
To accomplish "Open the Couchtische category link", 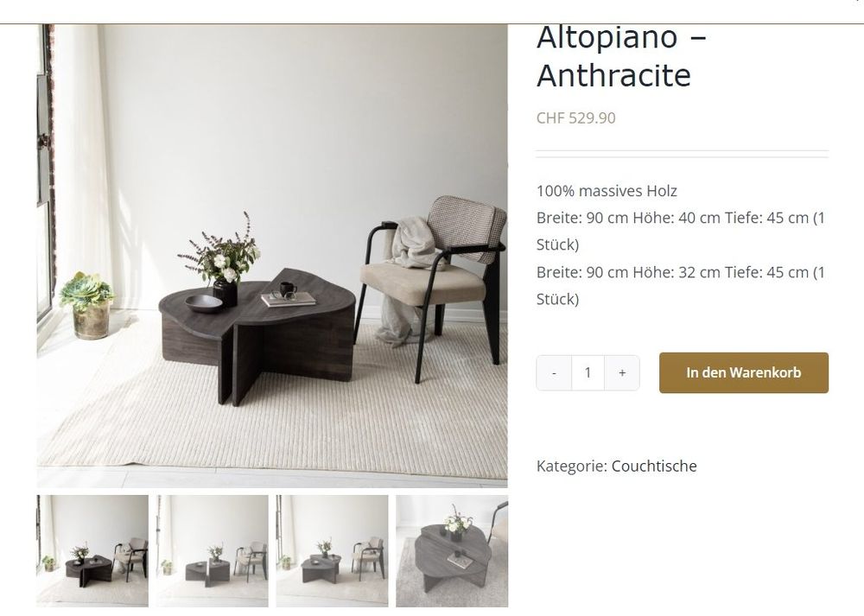I will click(x=654, y=467).
